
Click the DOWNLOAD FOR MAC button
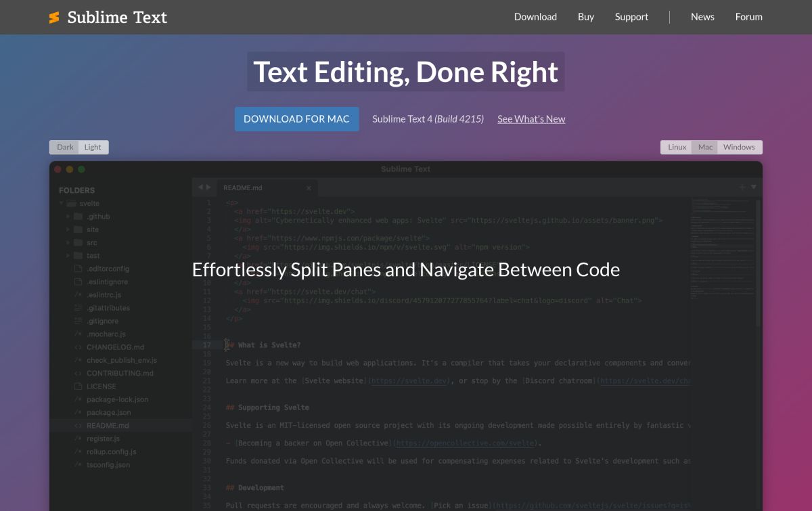point(296,118)
